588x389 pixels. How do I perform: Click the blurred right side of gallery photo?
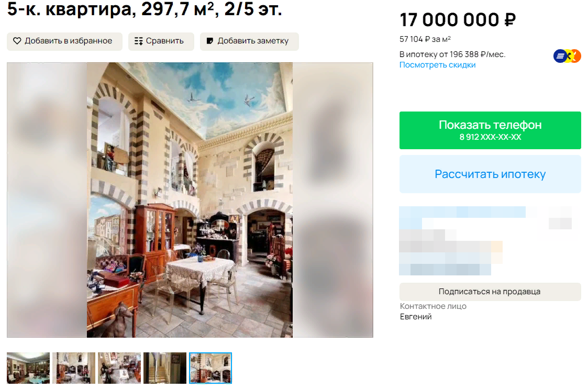[332, 200]
